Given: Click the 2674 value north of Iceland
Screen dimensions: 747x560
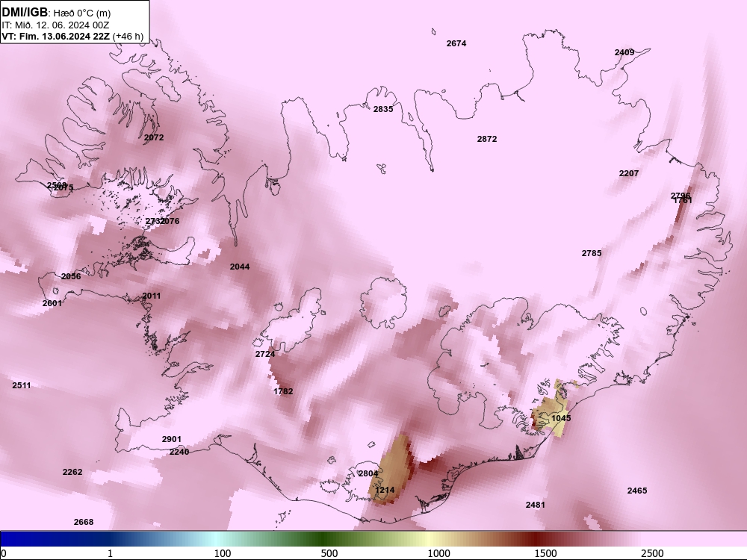Looking at the screenshot, I should coord(456,43).
